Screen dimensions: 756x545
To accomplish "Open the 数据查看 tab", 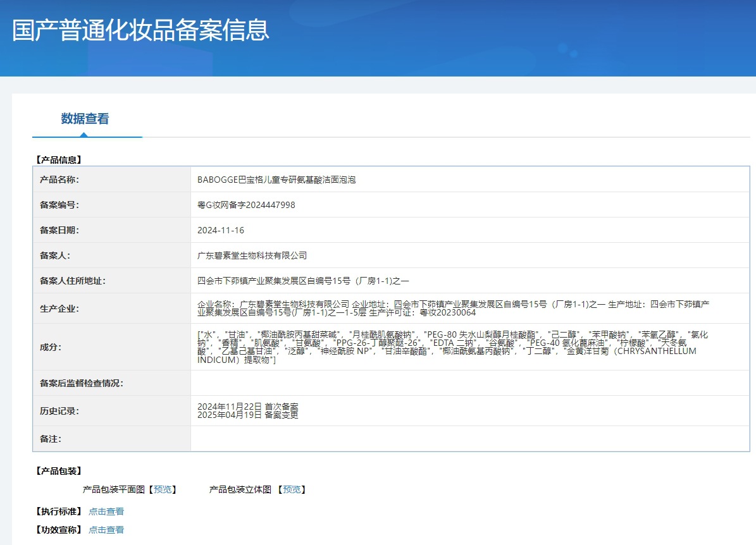I will tap(85, 118).
